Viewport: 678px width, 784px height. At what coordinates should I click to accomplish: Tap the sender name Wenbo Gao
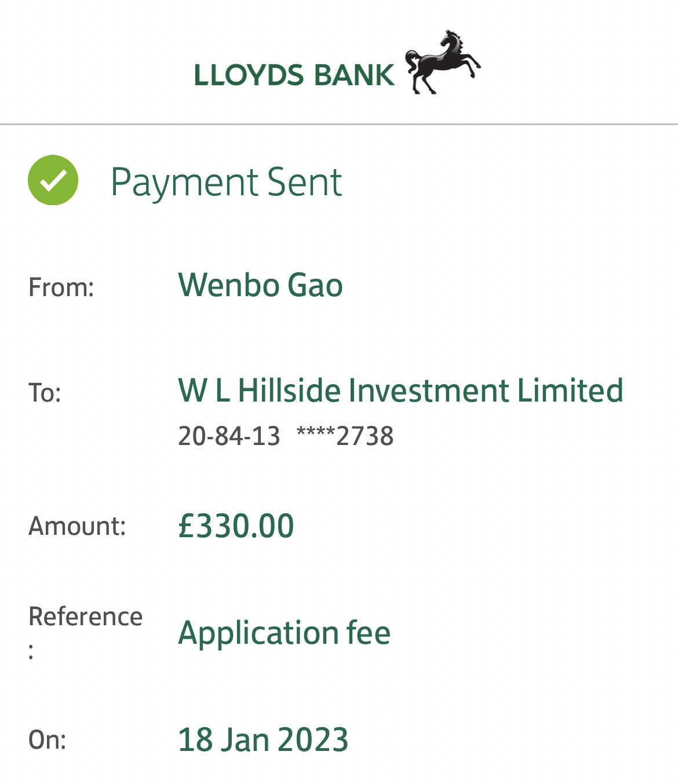pos(260,285)
